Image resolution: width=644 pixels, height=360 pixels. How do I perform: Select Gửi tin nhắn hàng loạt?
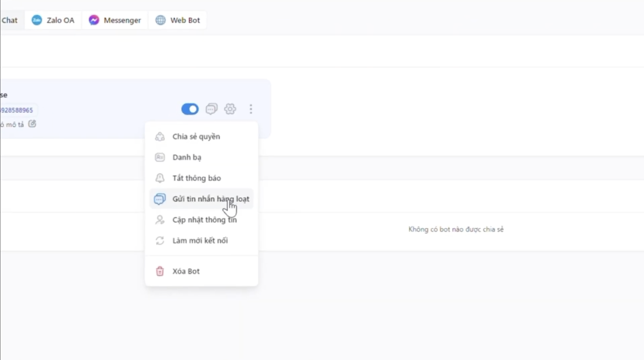(x=201, y=199)
